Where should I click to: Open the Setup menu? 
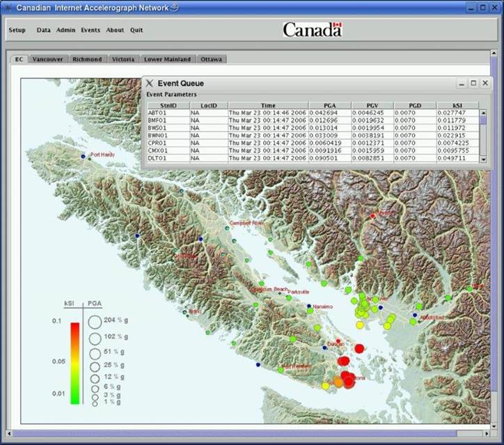coord(17,30)
